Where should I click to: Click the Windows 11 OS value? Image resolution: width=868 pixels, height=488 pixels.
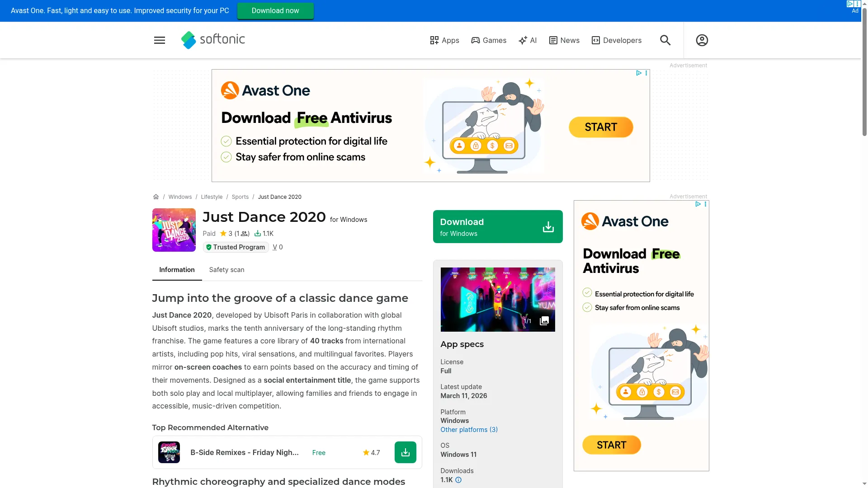[x=458, y=455]
